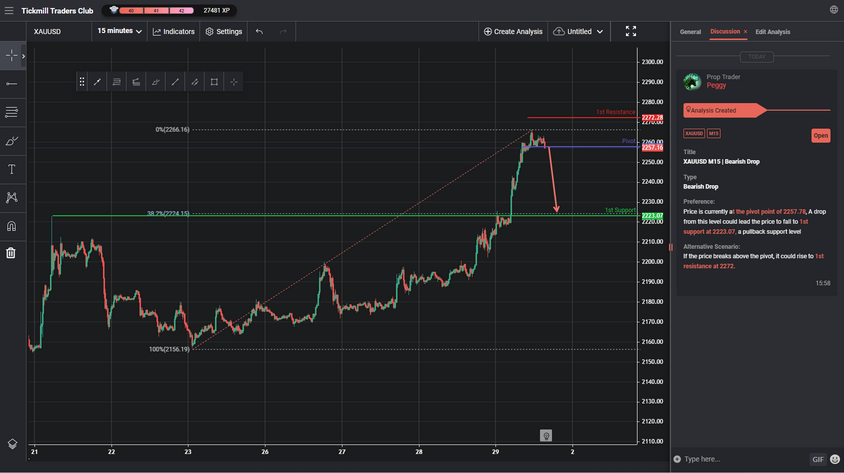Click the XAUUSD tag on analysis card

click(x=694, y=133)
